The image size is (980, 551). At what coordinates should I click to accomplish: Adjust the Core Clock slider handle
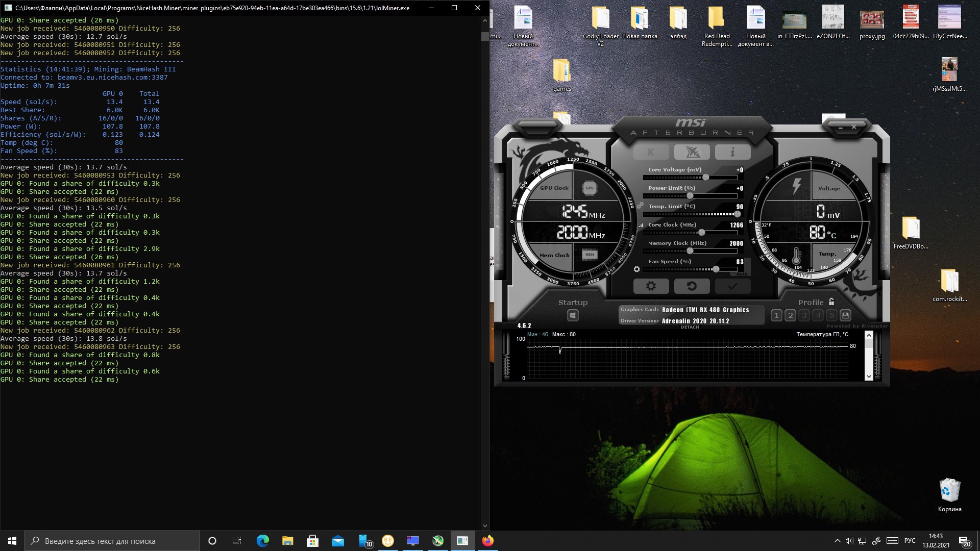702,233
